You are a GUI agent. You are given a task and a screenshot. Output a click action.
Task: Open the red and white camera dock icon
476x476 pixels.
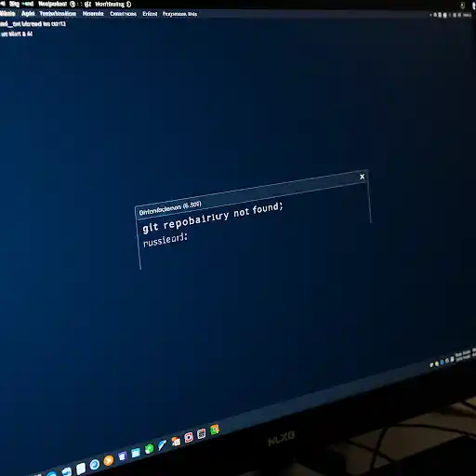pyautogui.click(x=189, y=437)
